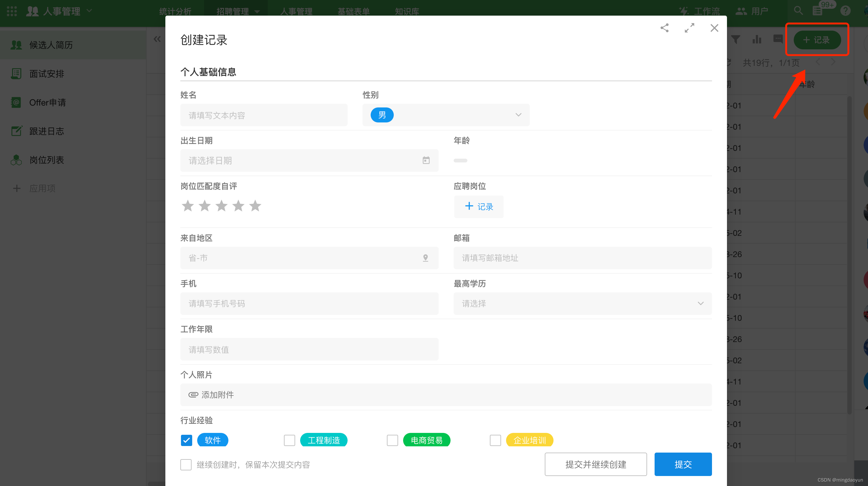
Task: Click the 姓名 name text field
Action: (x=264, y=115)
